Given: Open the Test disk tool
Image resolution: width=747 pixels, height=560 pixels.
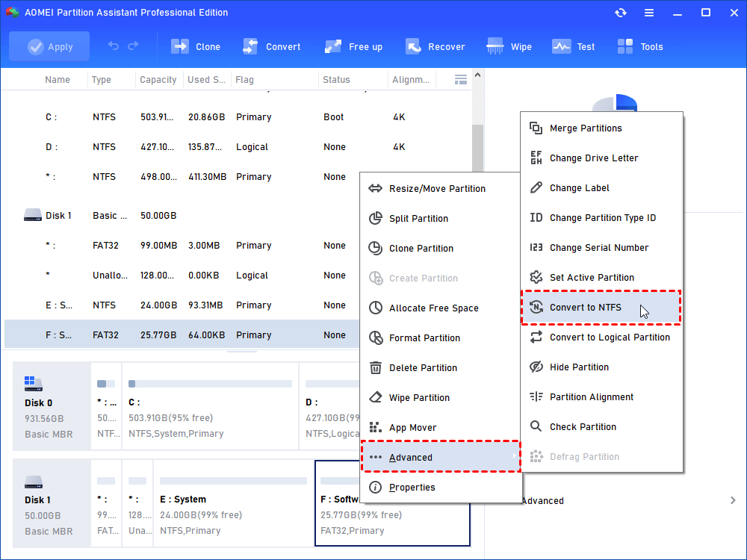Looking at the screenshot, I should 561,46.
